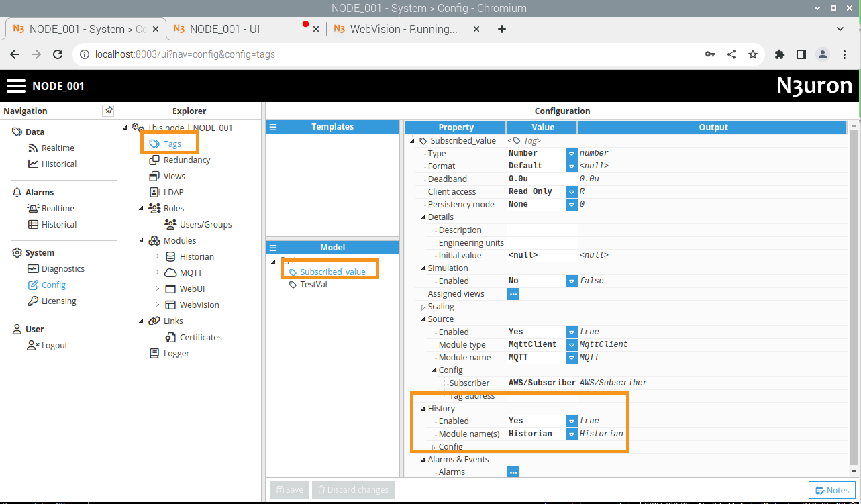This screenshot has width=861, height=504.
Task: Pin the Navigation panel
Action: click(108, 111)
